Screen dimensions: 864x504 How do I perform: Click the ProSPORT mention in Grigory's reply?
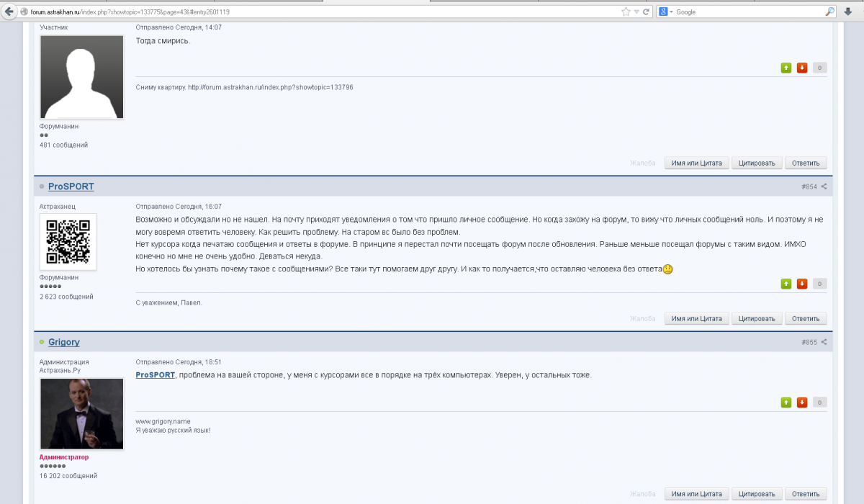tap(156, 375)
